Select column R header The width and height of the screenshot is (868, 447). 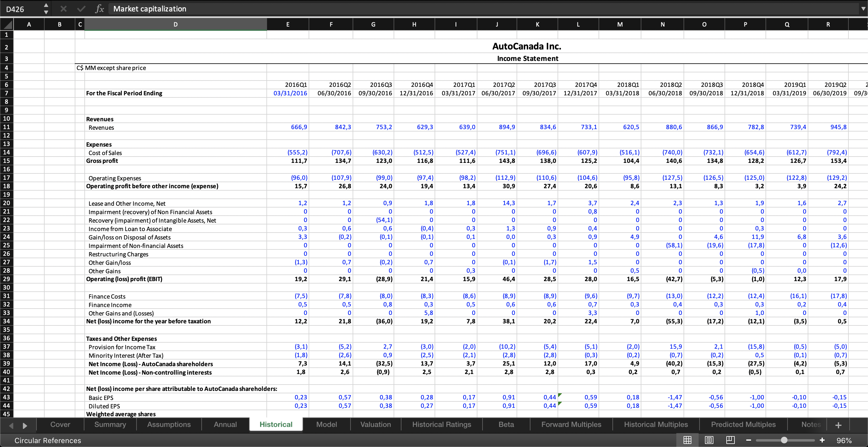[x=828, y=25]
